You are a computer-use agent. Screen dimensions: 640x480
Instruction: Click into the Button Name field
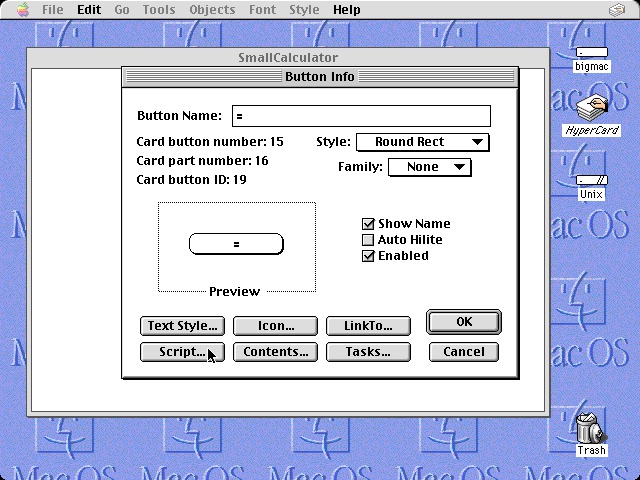click(361, 116)
